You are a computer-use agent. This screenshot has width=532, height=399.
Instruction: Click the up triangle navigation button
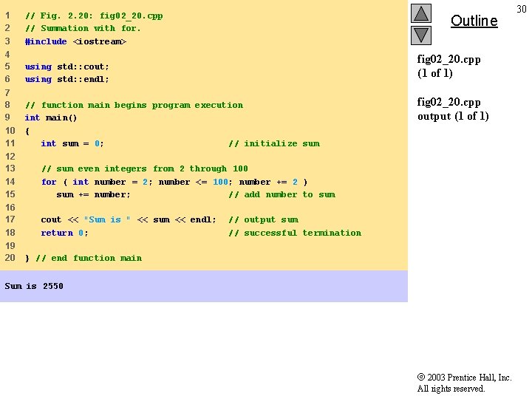[421, 13]
